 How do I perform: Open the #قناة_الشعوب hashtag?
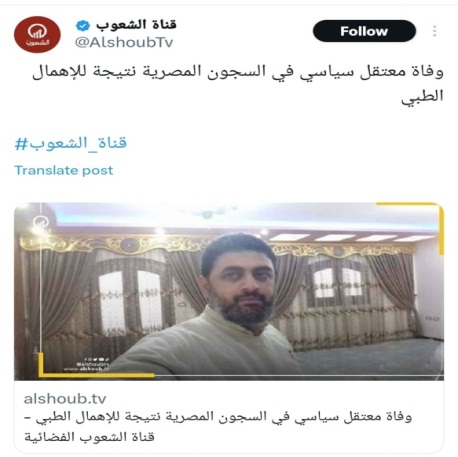point(71,144)
